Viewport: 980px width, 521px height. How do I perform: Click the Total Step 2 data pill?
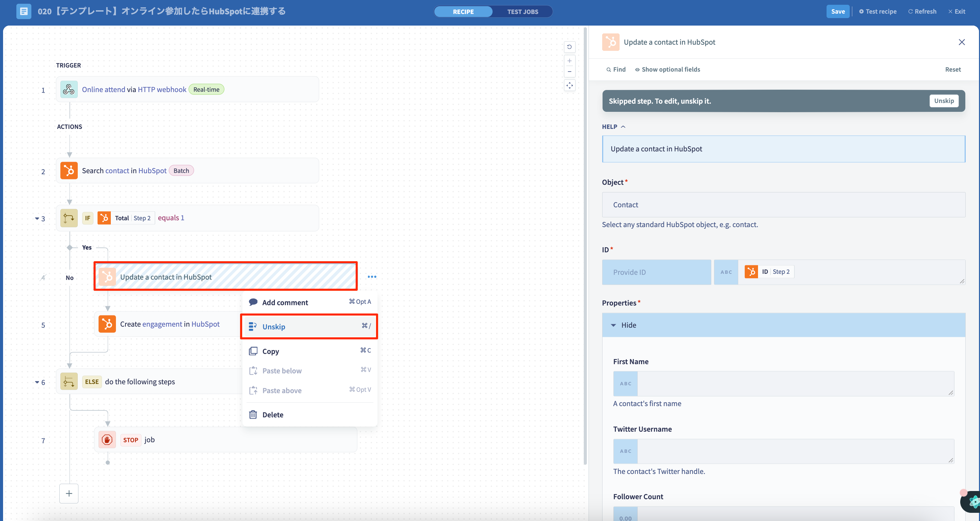126,218
